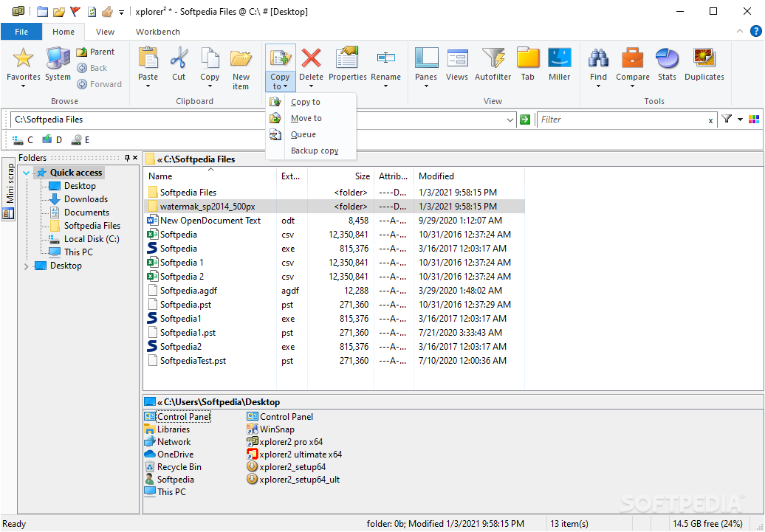Click the filter funnel icon beside Filter box
The height and width of the screenshot is (532, 765).
727,119
